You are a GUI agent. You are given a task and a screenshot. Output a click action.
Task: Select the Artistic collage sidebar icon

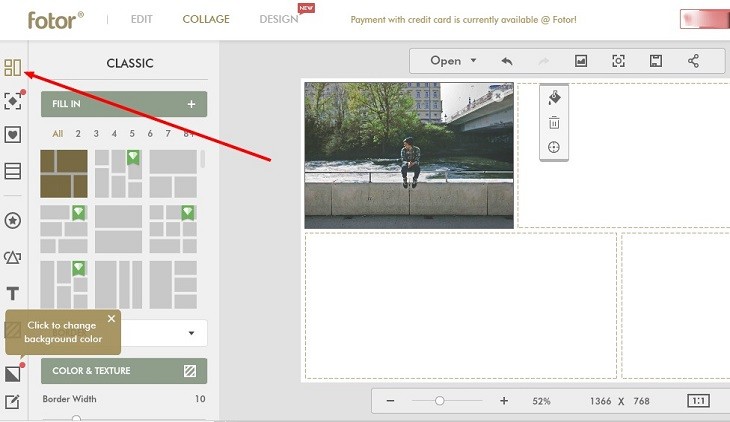13,101
